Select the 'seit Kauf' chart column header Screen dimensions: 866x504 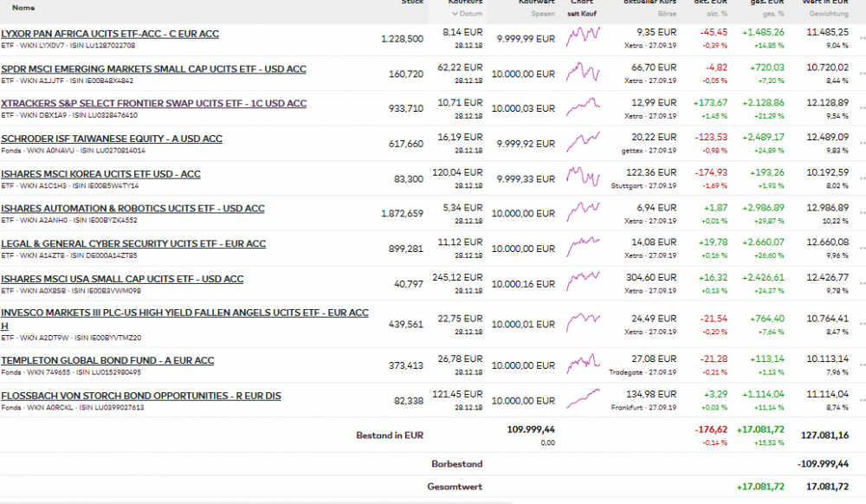583,14
